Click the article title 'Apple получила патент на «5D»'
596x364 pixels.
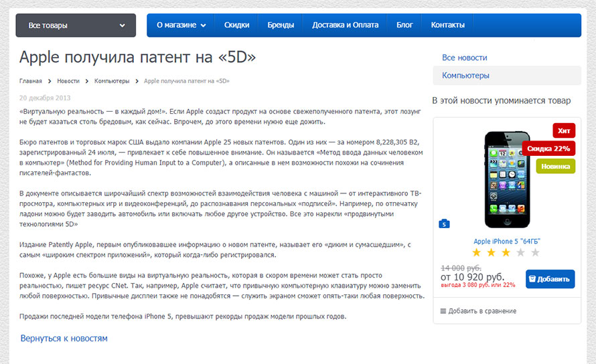click(x=137, y=58)
